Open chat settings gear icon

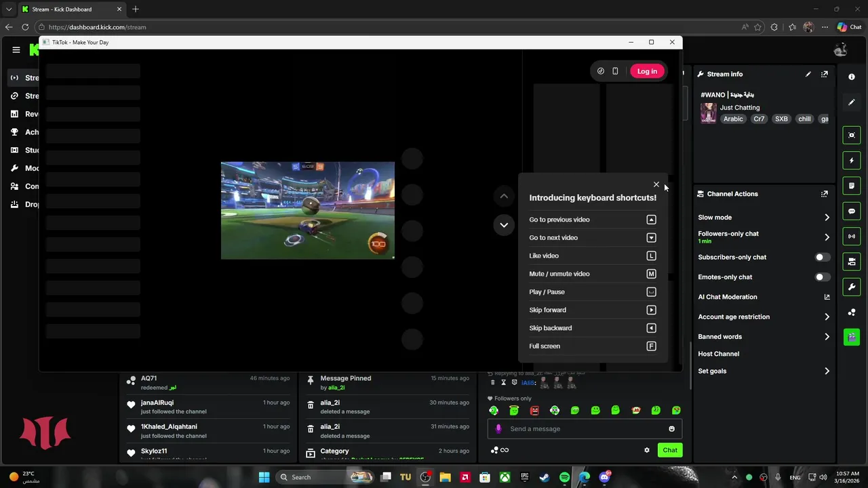point(647,450)
